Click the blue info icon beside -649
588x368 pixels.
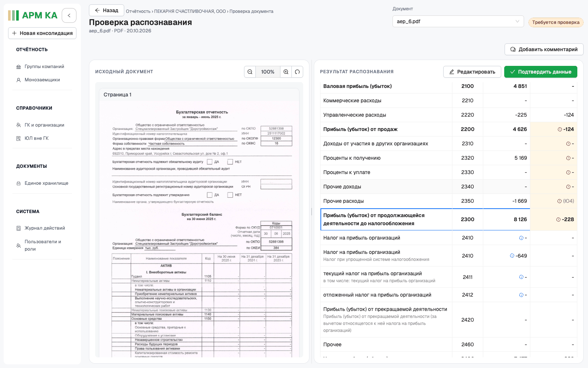point(512,256)
